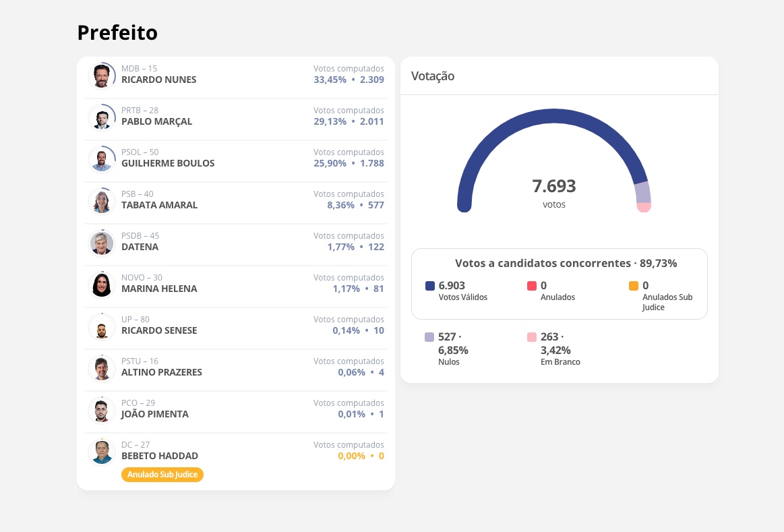Click João Pimenta avatar

[102, 410]
